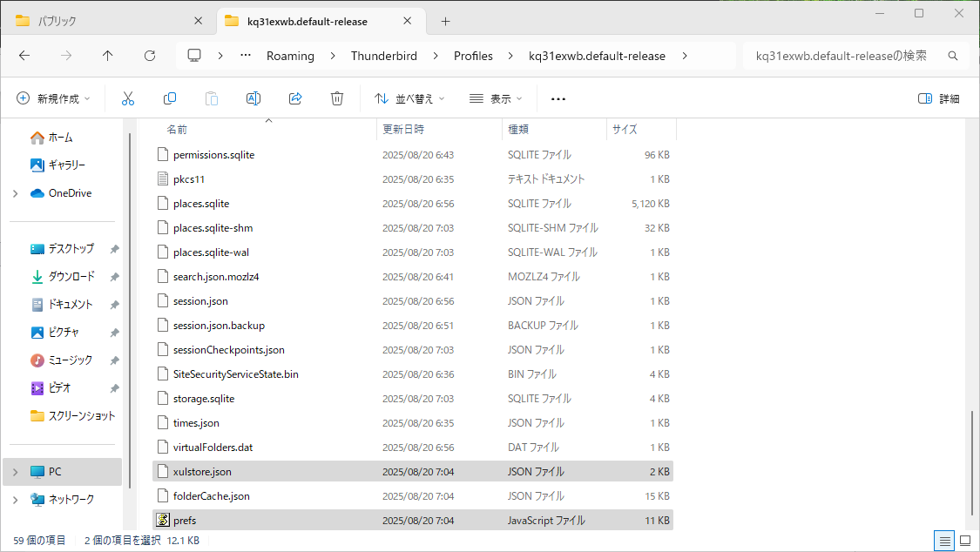The height and width of the screenshot is (552, 980).
Task: Open the 新規作成 dropdown
Action: click(x=53, y=98)
